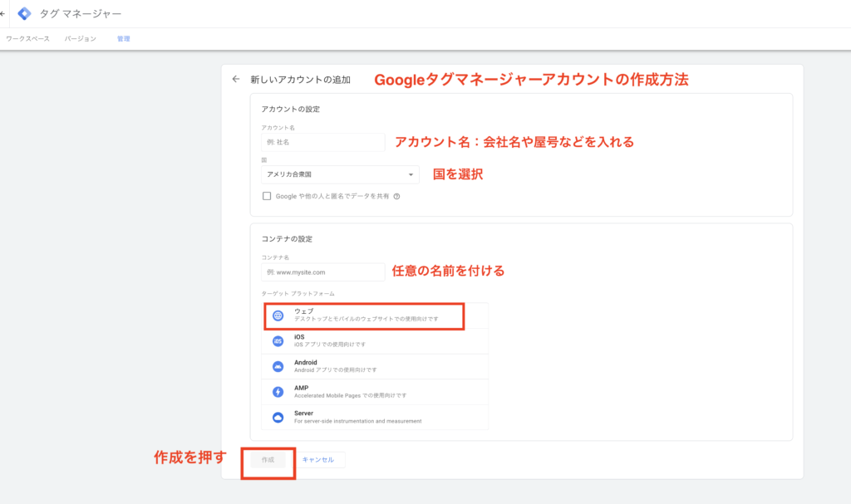Click the Tag Manager diamond logo
The height and width of the screenshot is (504, 851).
(x=24, y=13)
